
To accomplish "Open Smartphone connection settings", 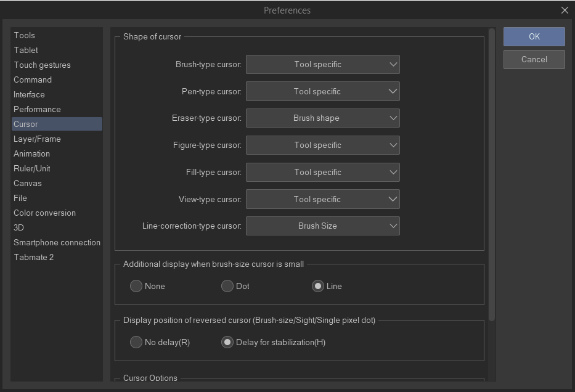I will 57,242.
